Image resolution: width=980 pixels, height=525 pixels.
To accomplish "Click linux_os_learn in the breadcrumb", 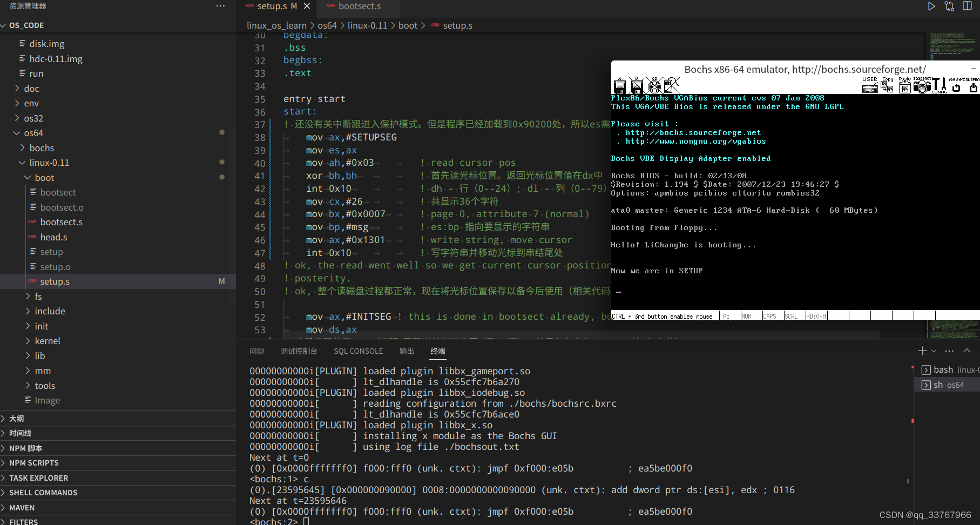I will [276, 25].
